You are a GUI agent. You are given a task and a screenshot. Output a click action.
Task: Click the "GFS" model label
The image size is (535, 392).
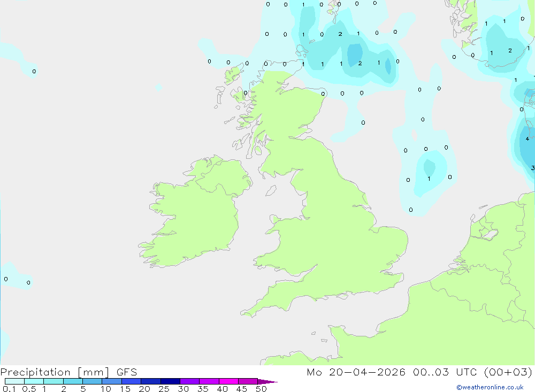(x=127, y=372)
